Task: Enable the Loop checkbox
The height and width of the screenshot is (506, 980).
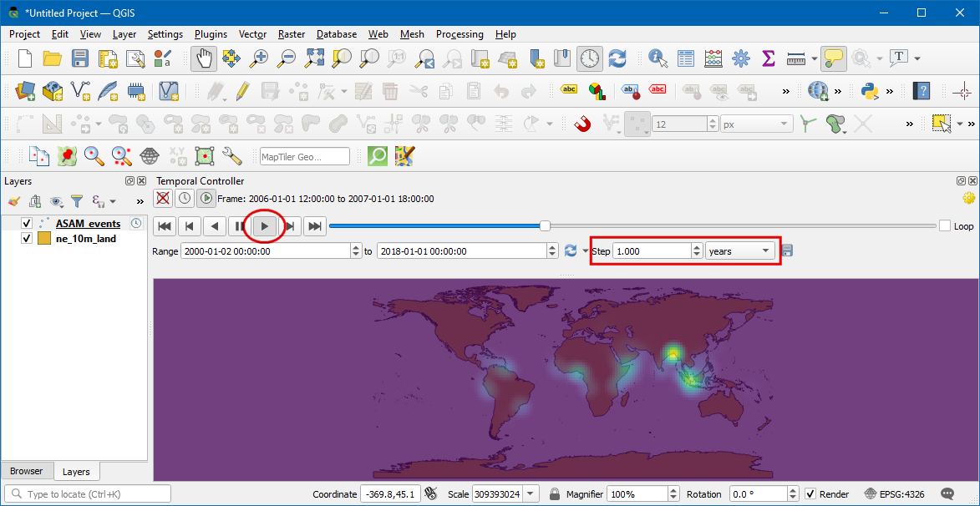Action: pyautogui.click(x=945, y=226)
